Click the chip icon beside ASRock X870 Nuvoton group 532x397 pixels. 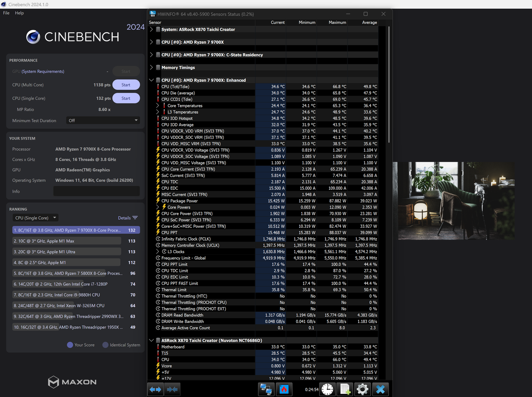click(x=158, y=340)
